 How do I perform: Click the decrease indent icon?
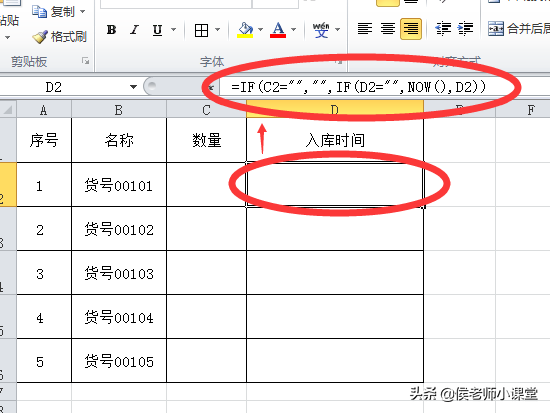point(443,29)
